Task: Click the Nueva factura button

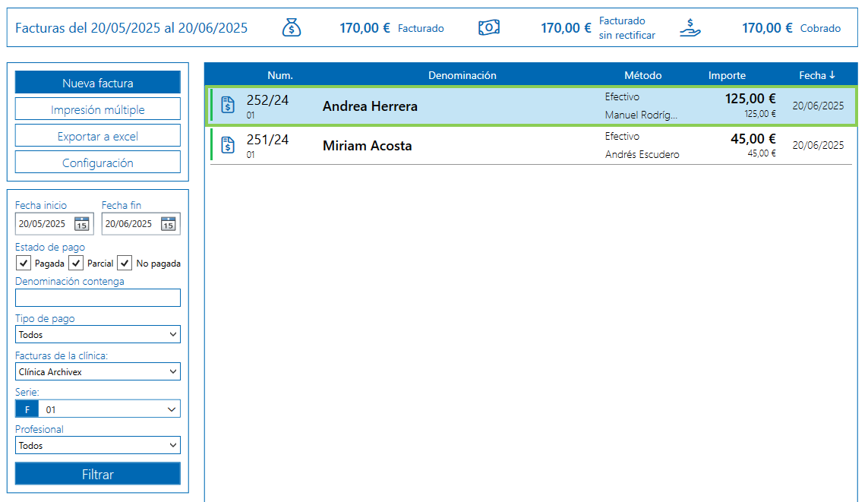Action: [98, 83]
